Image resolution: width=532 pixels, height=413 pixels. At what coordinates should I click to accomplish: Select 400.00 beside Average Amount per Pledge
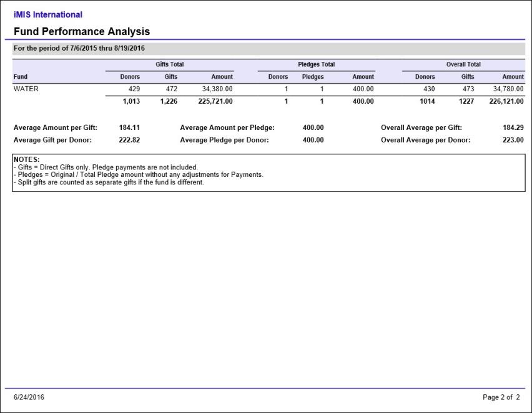pyautogui.click(x=313, y=127)
